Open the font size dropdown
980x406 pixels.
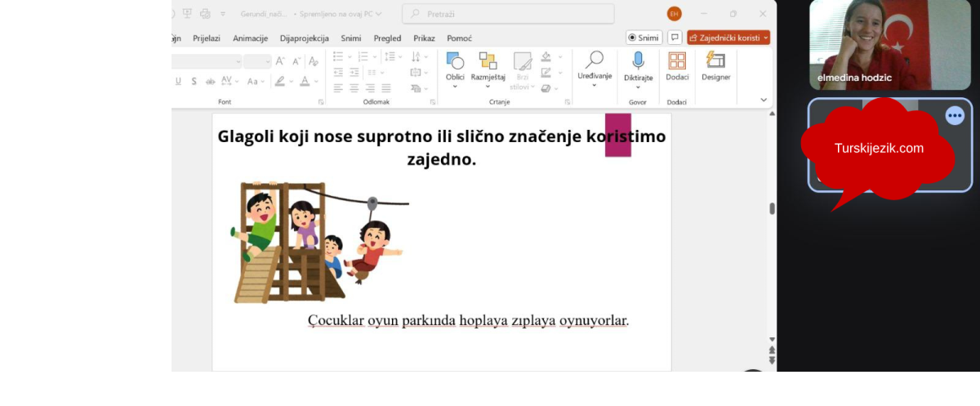pos(266,61)
